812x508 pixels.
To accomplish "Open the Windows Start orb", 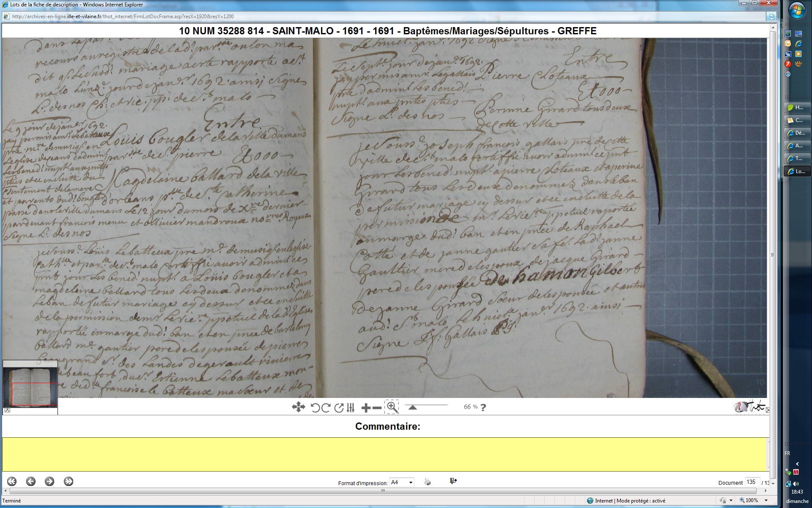I will pyautogui.click(x=797, y=11).
